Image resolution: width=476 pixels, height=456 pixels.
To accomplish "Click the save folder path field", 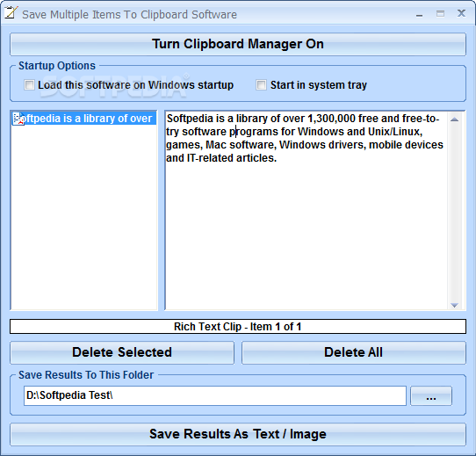I will click(215, 395).
